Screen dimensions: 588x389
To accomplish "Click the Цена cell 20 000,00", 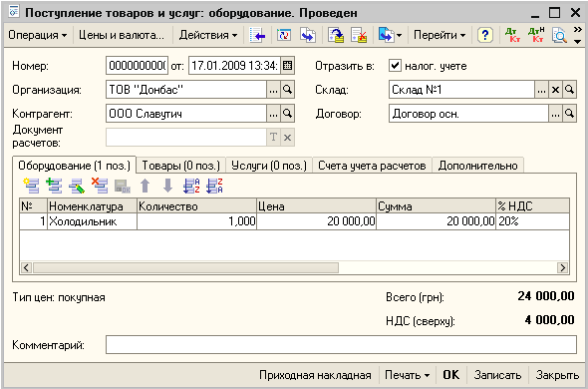I will tap(317, 221).
